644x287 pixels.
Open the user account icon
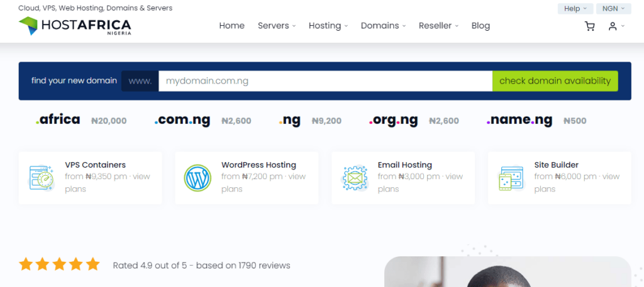[613, 26]
